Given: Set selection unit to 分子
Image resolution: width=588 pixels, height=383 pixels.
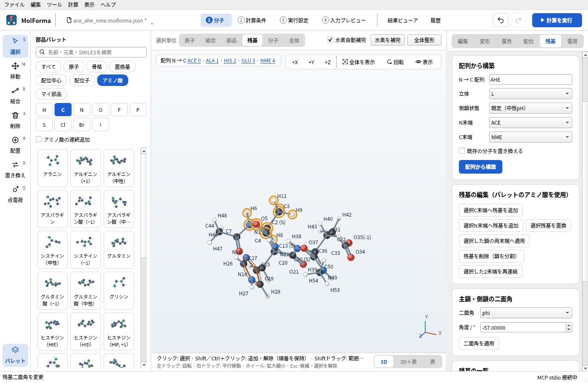Looking at the screenshot, I should point(273,40).
